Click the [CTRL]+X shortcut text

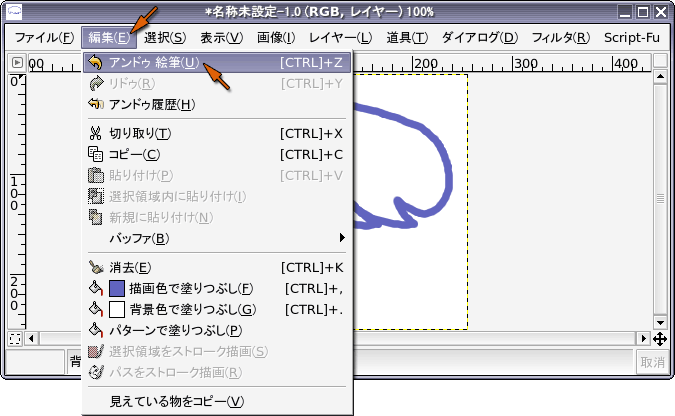(311, 133)
